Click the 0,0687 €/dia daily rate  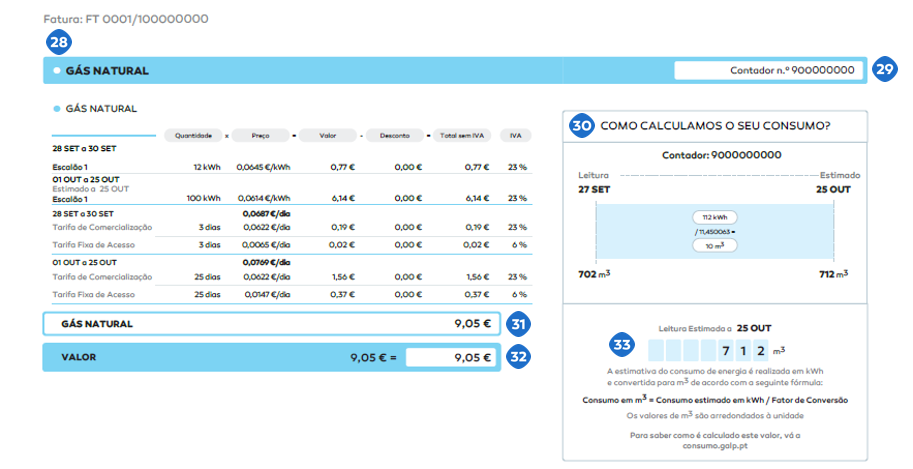[266, 214]
